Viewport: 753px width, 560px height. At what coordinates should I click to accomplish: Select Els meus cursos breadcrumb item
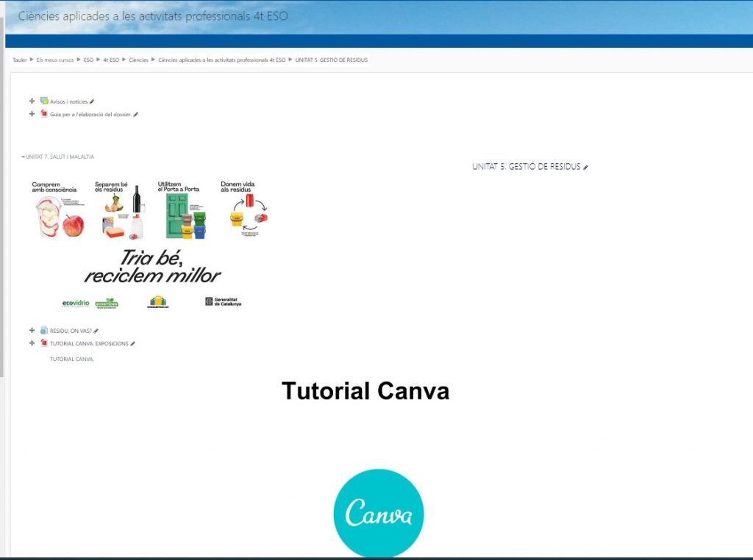pyautogui.click(x=55, y=60)
